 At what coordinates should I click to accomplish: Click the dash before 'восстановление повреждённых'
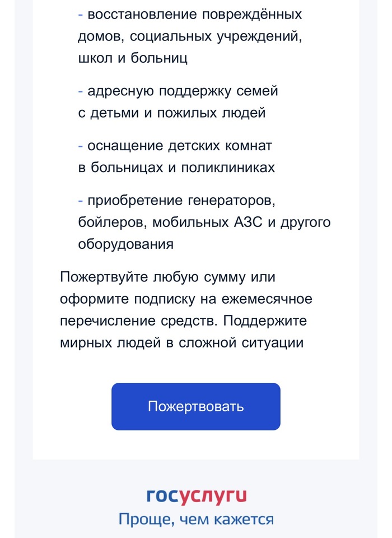pos(81,14)
